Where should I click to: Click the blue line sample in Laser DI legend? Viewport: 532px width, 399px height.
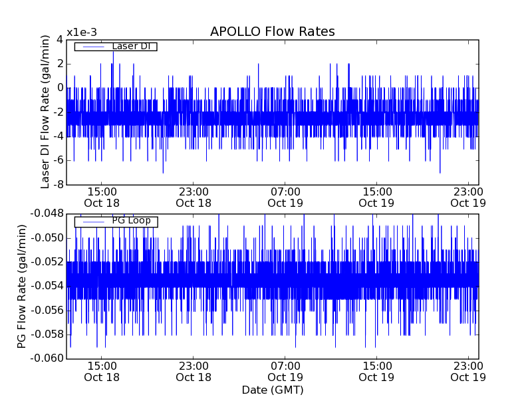pyautogui.click(x=93, y=47)
